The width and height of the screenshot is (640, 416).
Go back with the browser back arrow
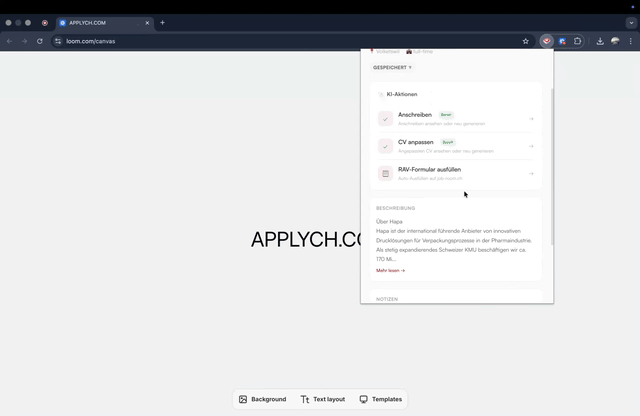point(9,41)
